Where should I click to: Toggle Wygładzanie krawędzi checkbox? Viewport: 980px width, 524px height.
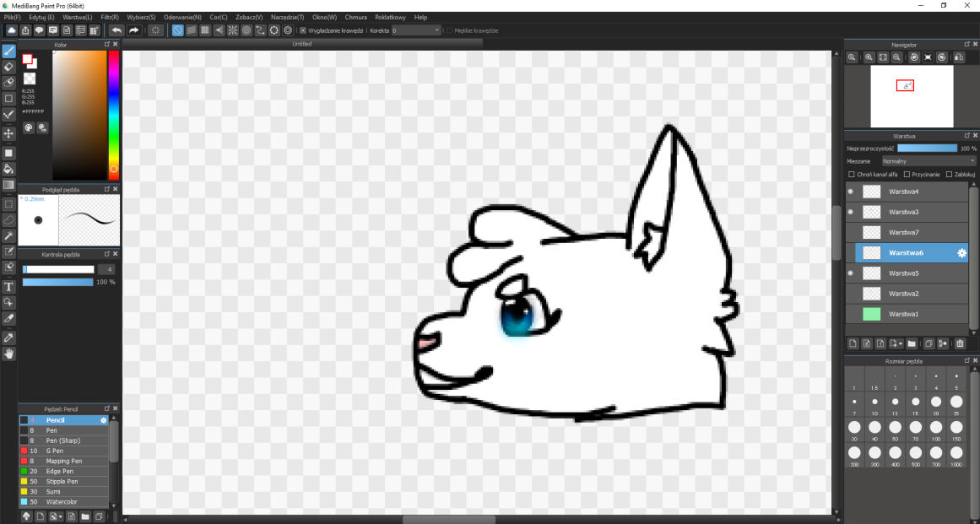pos(303,30)
